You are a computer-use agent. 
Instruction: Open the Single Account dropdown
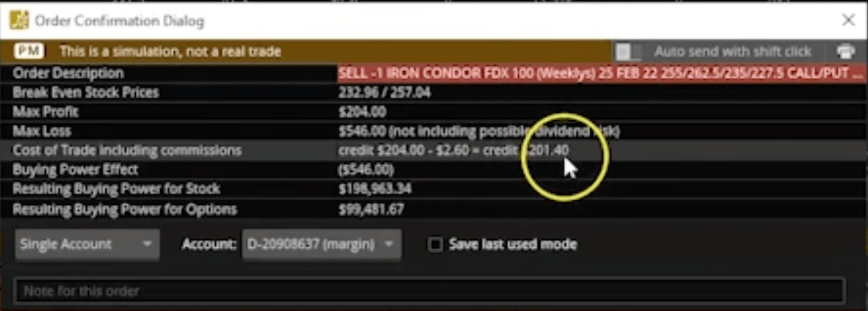[x=87, y=244]
